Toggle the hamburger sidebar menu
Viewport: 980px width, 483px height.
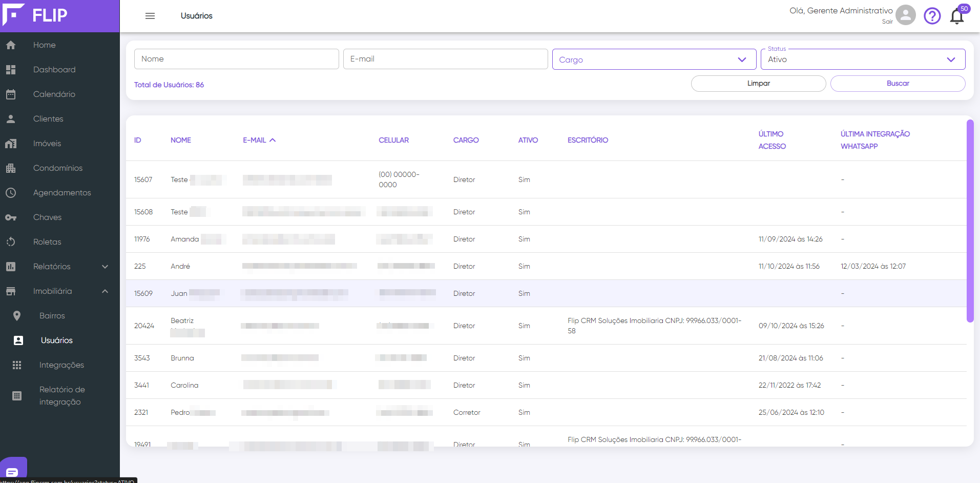[150, 16]
